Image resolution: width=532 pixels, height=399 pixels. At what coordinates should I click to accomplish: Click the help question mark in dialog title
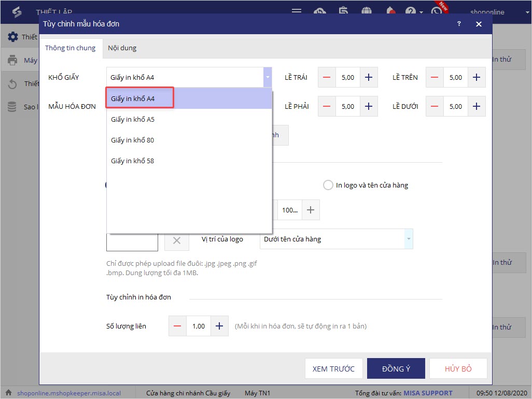pos(459,24)
